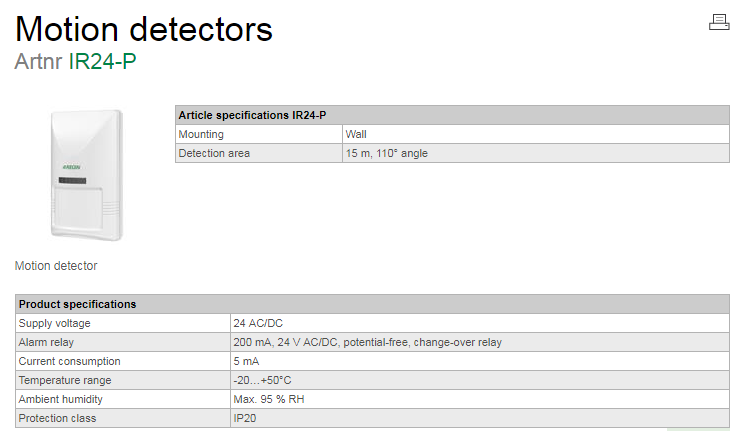742x431 pixels.
Task: Select the Article specifications IR24-P header
Action: [x=252, y=115]
